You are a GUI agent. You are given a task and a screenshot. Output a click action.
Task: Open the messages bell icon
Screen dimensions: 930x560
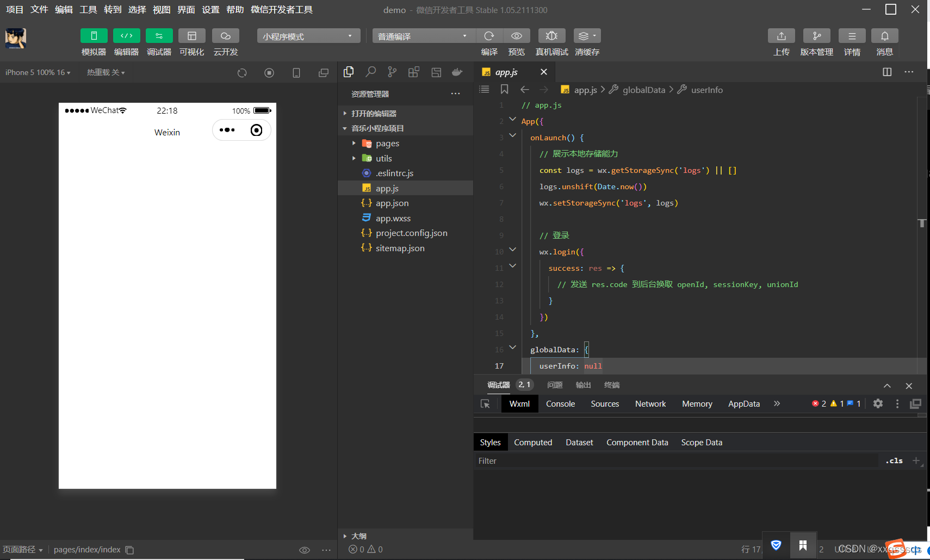(x=885, y=36)
